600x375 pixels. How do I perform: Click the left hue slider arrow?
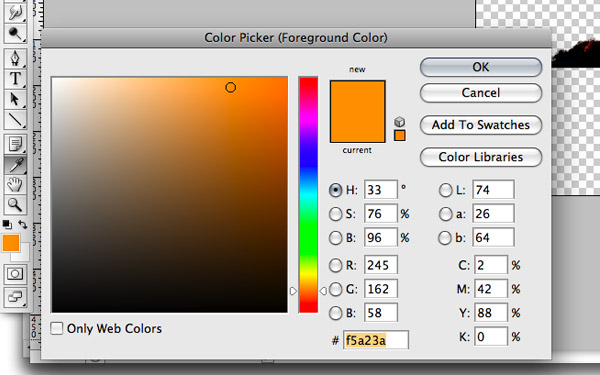[293, 291]
